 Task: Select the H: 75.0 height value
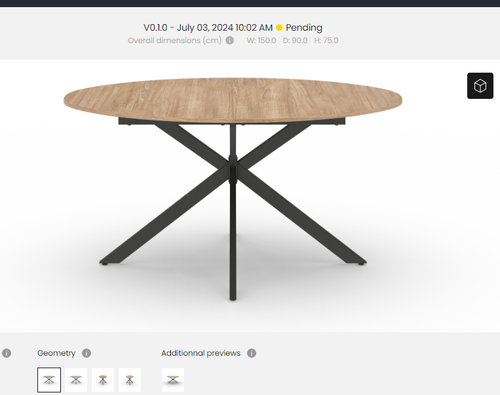click(x=326, y=40)
